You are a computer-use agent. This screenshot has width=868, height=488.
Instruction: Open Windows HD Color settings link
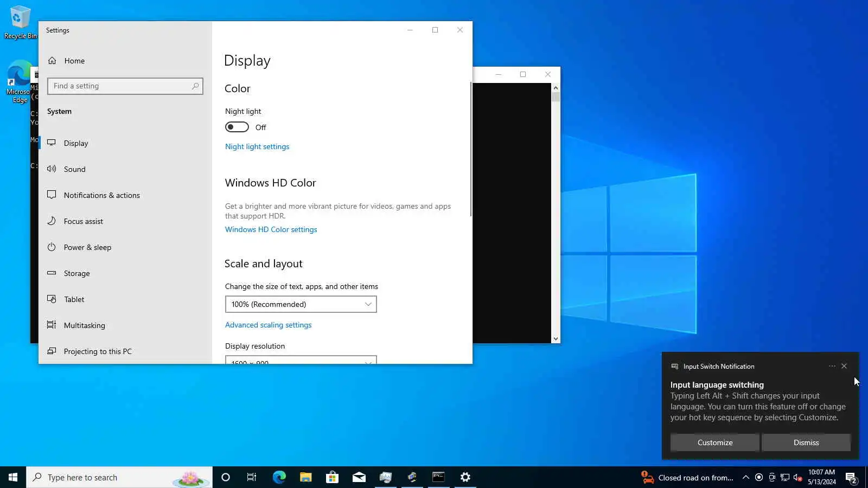click(x=271, y=229)
